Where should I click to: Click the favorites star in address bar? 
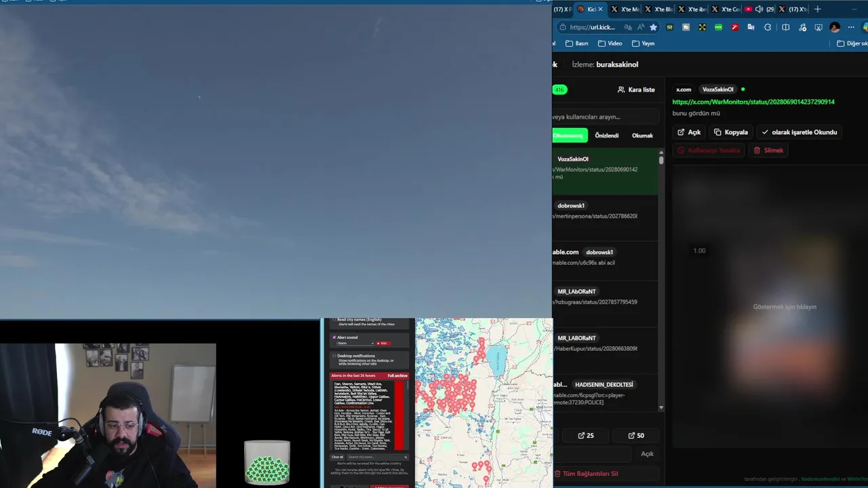[x=653, y=27]
